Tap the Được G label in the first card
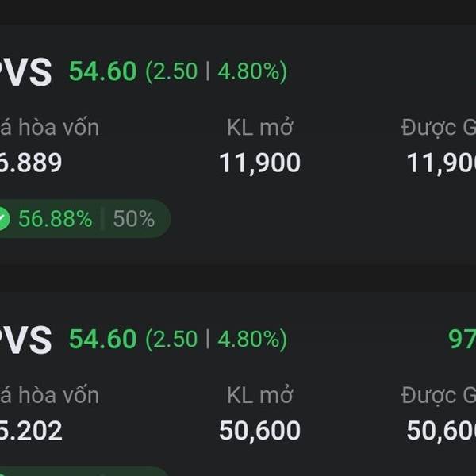 coord(439,127)
